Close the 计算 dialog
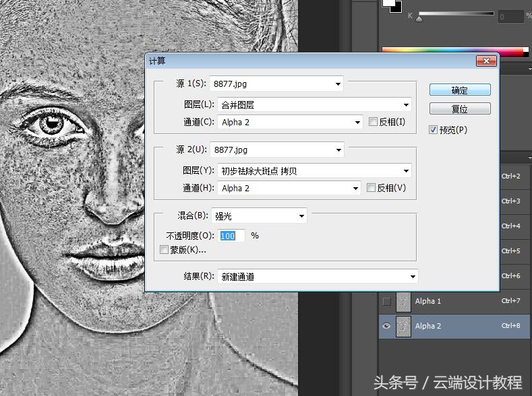The width and height of the screenshot is (532, 396). (x=486, y=61)
